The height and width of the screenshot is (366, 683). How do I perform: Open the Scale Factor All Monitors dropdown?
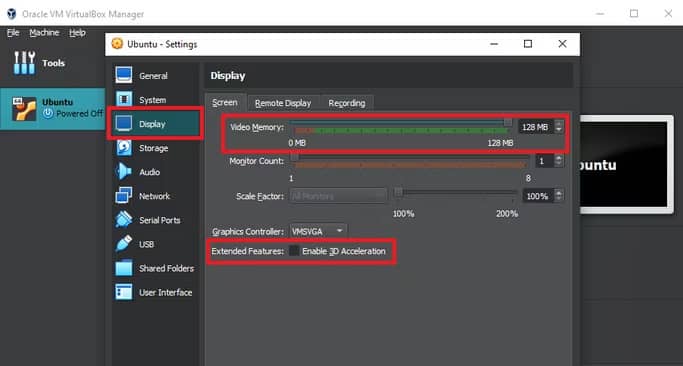[x=338, y=196]
